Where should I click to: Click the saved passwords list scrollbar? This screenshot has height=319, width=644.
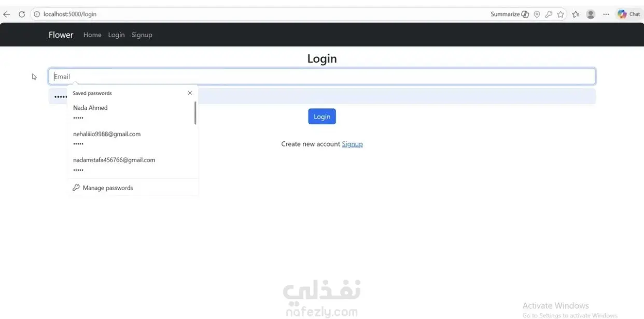(x=195, y=113)
